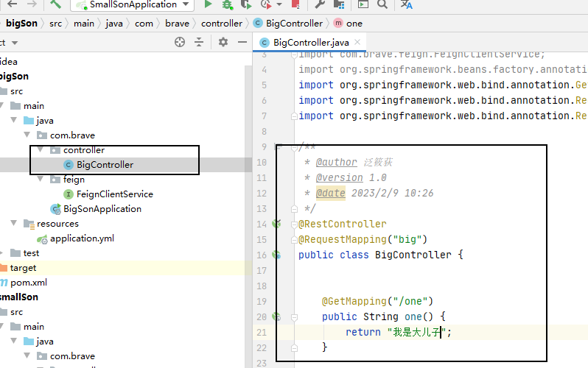Collapse the controller package node
The height and width of the screenshot is (368, 588).
[x=41, y=150]
